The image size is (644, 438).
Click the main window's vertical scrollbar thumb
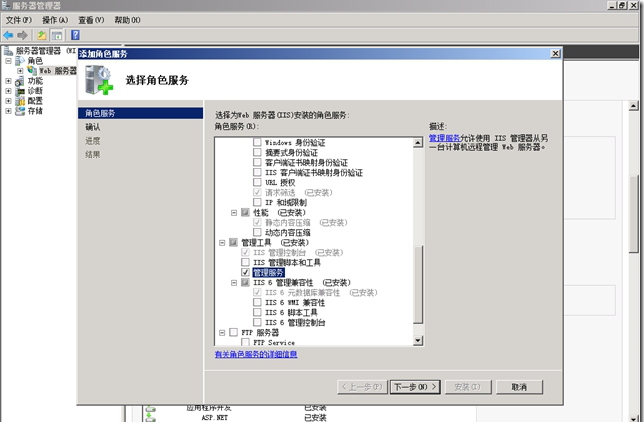point(633,214)
